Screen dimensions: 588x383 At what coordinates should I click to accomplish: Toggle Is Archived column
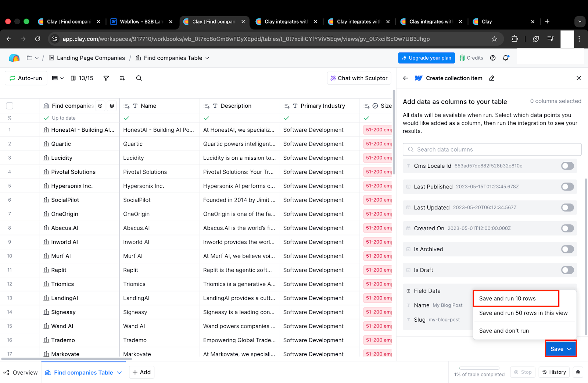click(567, 249)
